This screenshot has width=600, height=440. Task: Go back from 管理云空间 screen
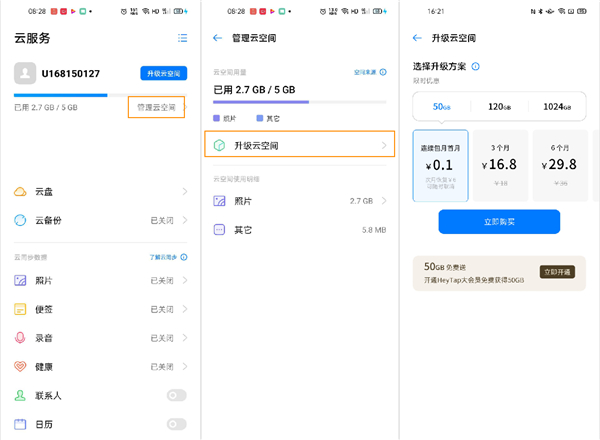(218, 38)
